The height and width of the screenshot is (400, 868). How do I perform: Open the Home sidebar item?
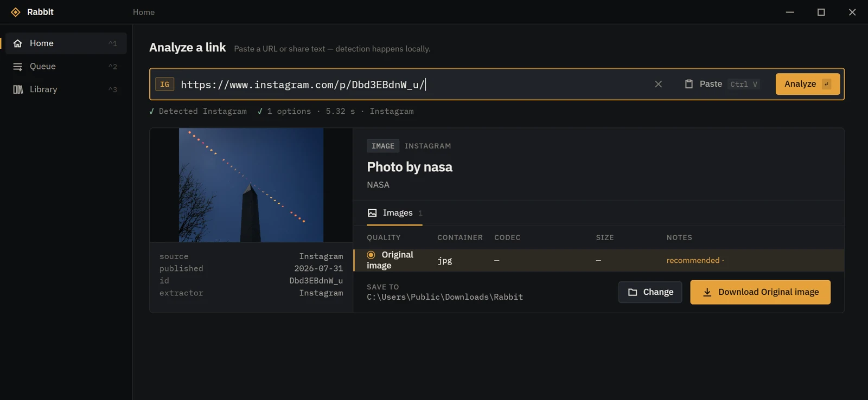coord(66,43)
